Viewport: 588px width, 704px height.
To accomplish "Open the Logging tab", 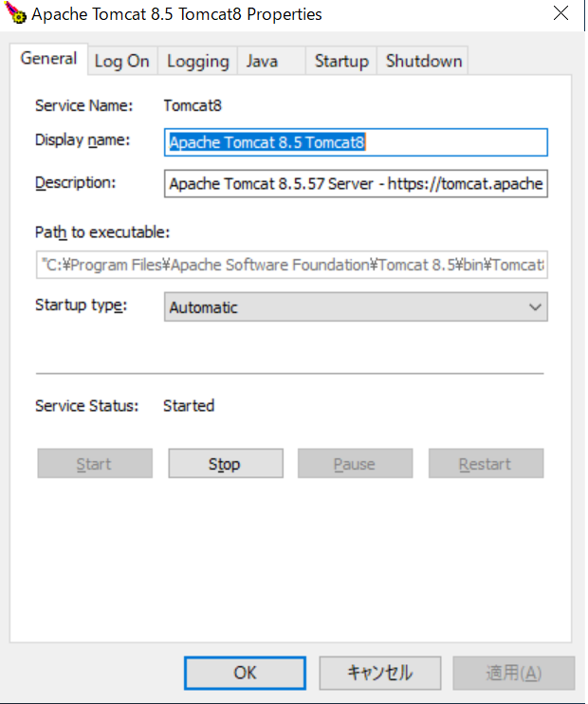I will click(197, 61).
